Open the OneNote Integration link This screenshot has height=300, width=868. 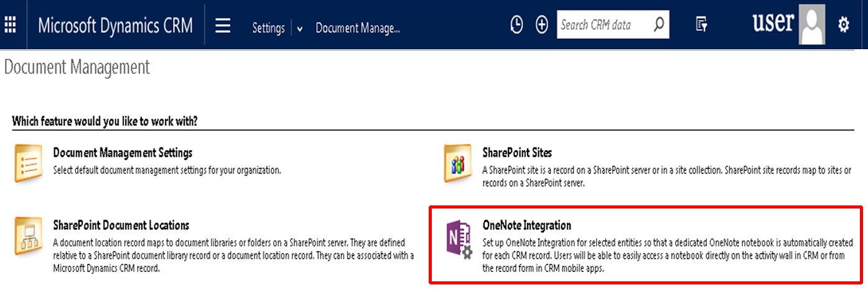click(526, 225)
